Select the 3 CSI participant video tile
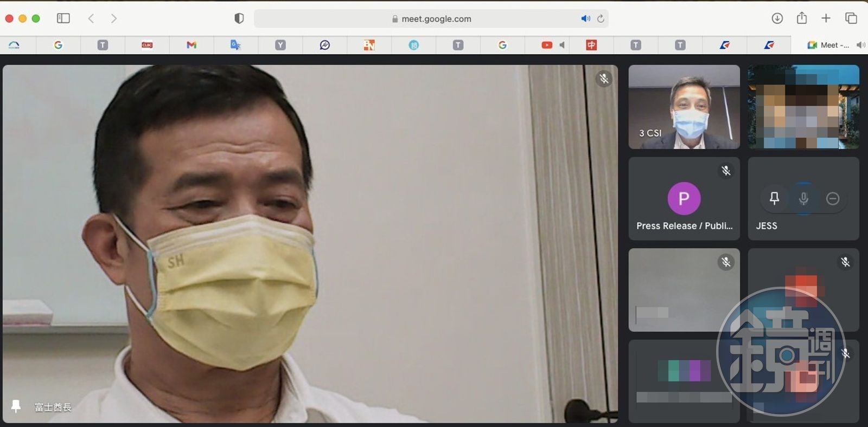Image resolution: width=868 pixels, height=427 pixels. (x=684, y=107)
